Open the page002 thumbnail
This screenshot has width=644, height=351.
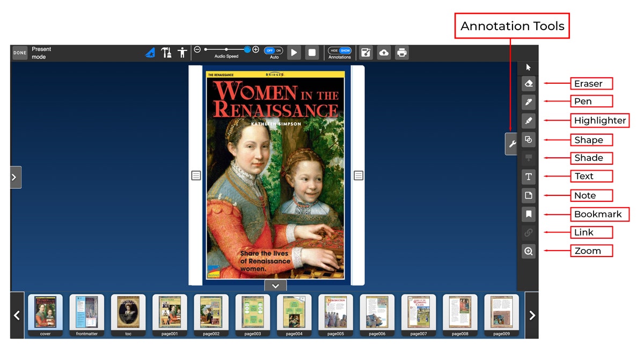pos(211,315)
